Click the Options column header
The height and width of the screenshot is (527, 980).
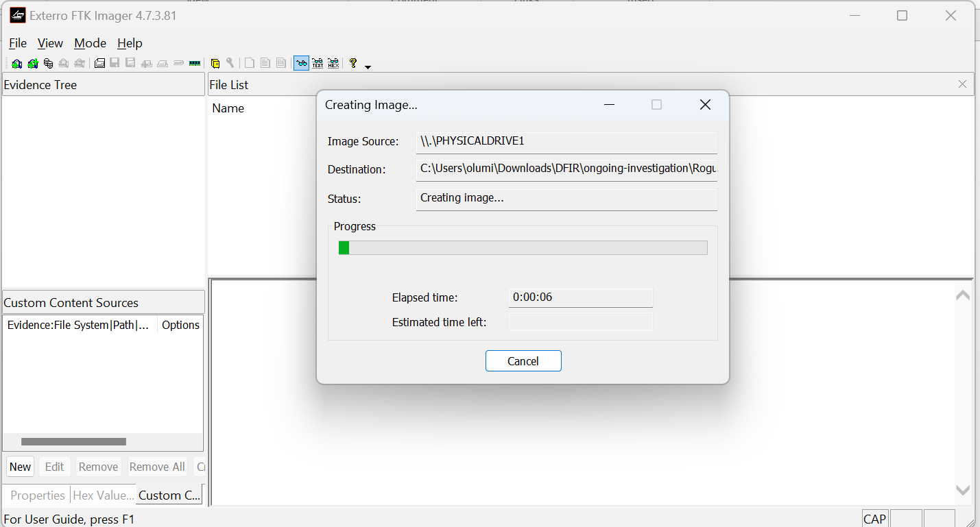tap(180, 325)
